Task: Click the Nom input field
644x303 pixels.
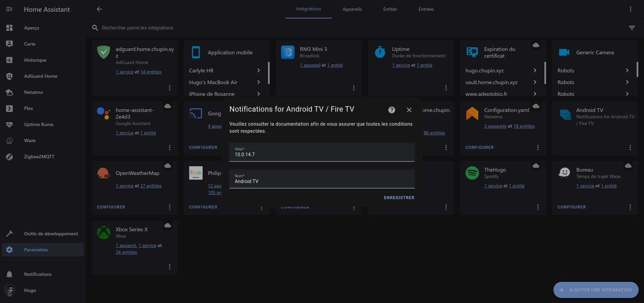Action: [x=322, y=179]
